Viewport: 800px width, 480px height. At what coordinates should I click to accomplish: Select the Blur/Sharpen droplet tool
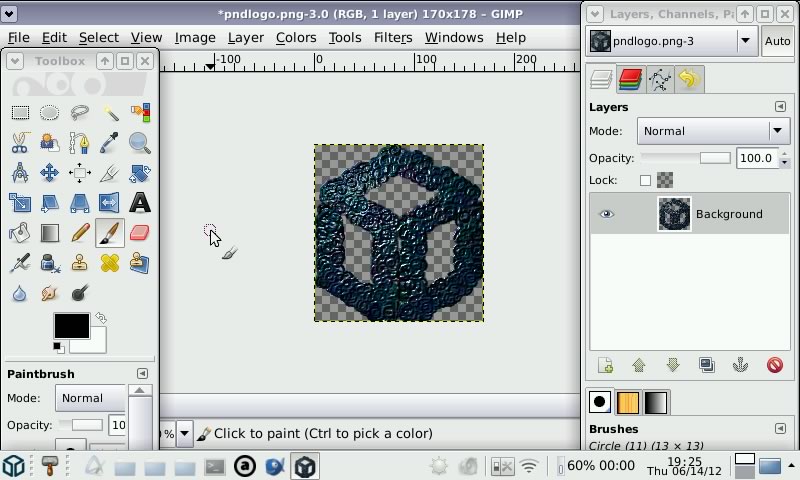coord(20,293)
